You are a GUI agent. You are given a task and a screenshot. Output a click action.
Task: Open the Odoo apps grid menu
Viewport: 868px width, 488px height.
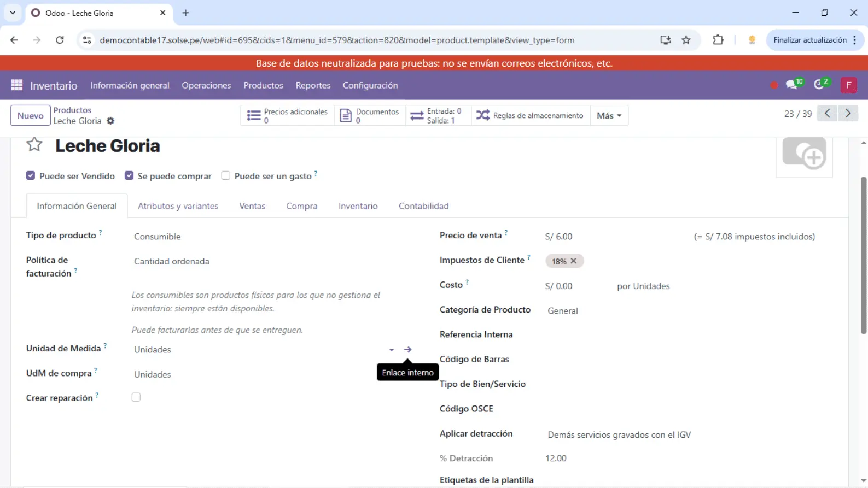click(x=17, y=85)
